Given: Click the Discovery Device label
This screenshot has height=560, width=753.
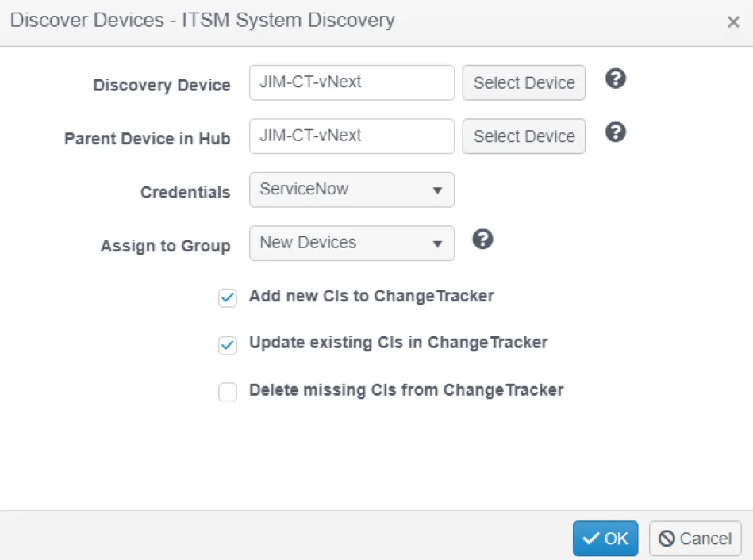Looking at the screenshot, I should (162, 85).
